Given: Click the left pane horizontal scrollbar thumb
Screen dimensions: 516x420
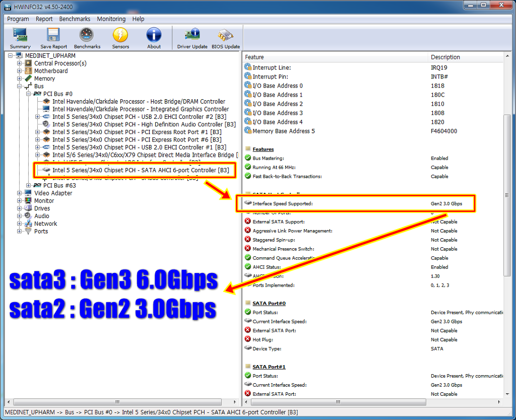Looking at the screenshot, I should click(117, 402).
